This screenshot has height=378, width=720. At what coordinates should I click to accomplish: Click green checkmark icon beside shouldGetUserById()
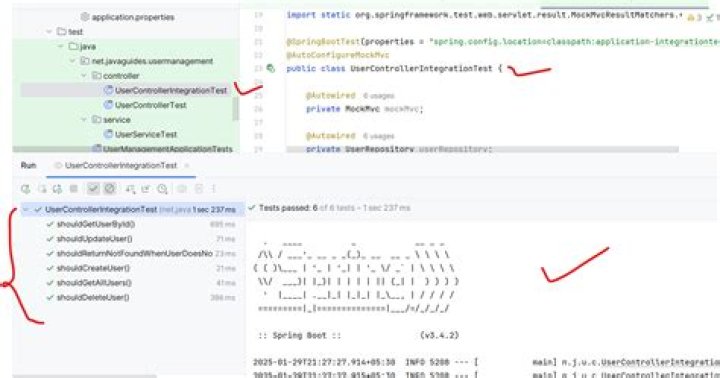pos(50,224)
